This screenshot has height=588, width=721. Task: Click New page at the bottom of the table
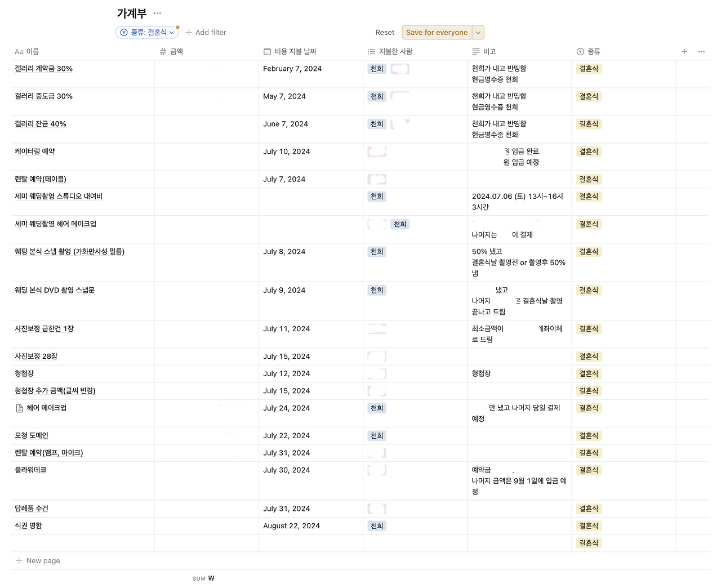coord(38,560)
